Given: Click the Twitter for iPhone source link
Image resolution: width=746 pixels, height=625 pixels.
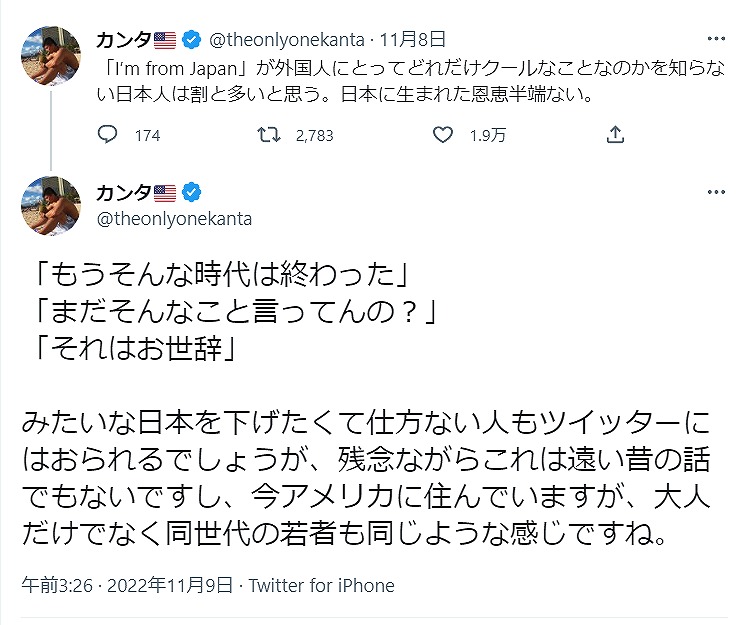Looking at the screenshot, I should pos(321,586).
